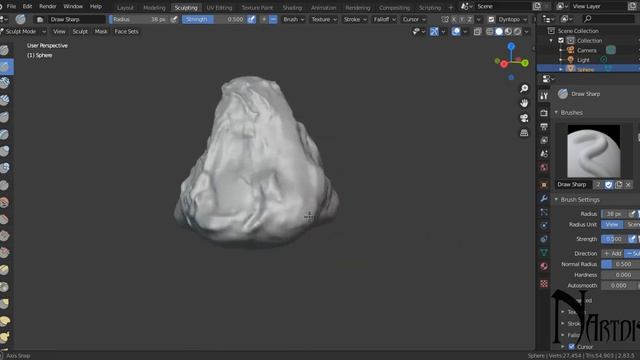Screen dimensions: 640x360
Task: Click the header minus direction button
Action: 273,19
